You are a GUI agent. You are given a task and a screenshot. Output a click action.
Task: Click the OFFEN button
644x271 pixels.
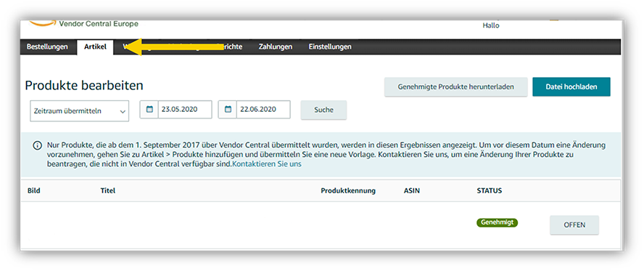point(574,225)
